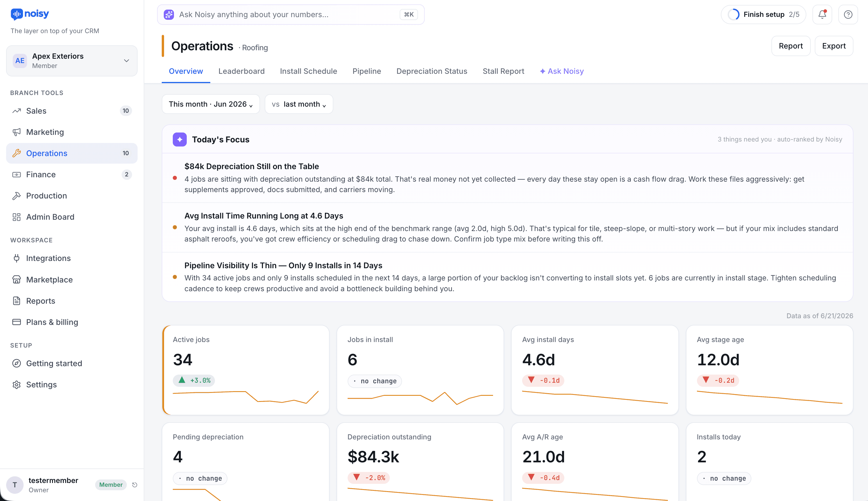
Task: Click the Admin Board grid icon
Action: 17,217
